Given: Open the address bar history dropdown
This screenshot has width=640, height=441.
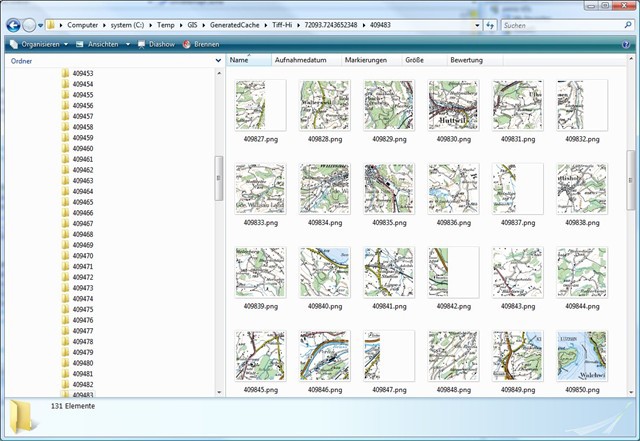Looking at the screenshot, I should (477, 25).
